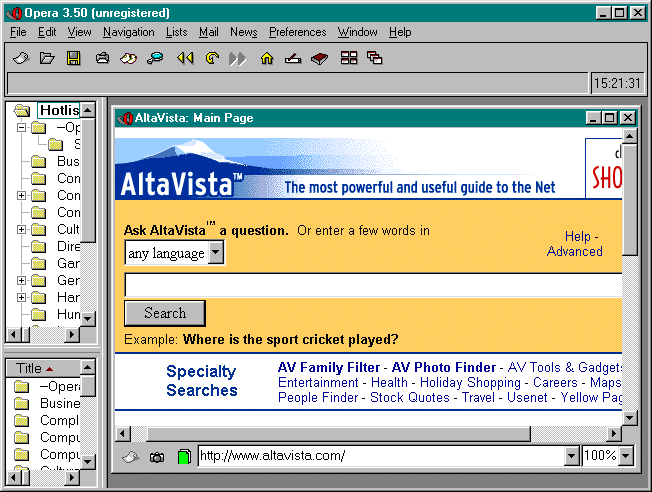The image size is (652, 492).
Task: Select the -Opera folder in the Title list
Action: (60, 386)
